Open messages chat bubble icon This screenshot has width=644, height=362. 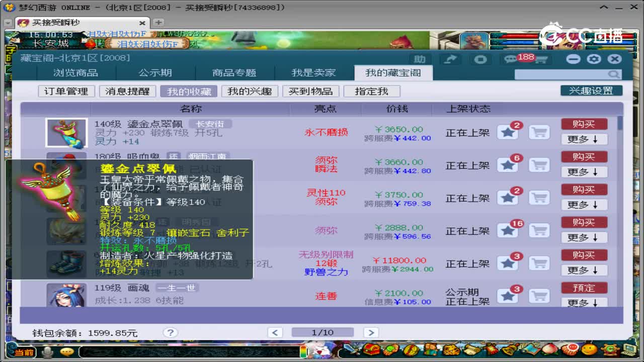pyautogui.click(x=510, y=60)
